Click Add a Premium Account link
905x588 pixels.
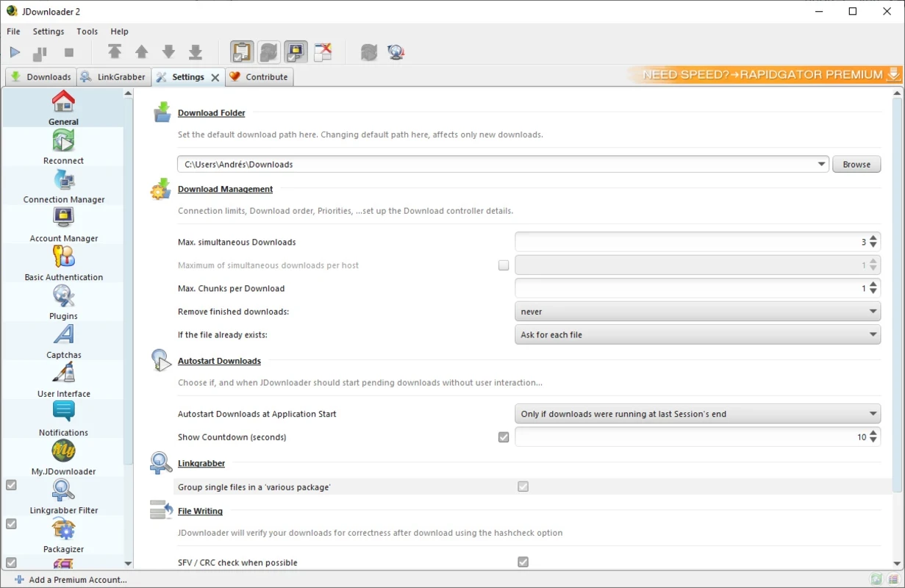(71, 580)
